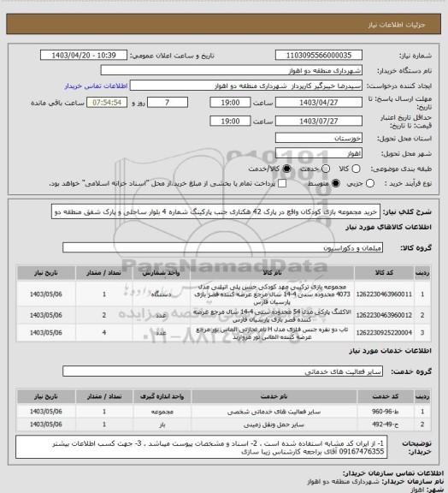Click the delivery province field خوزستان
448x493 pixels.
[319, 138]
